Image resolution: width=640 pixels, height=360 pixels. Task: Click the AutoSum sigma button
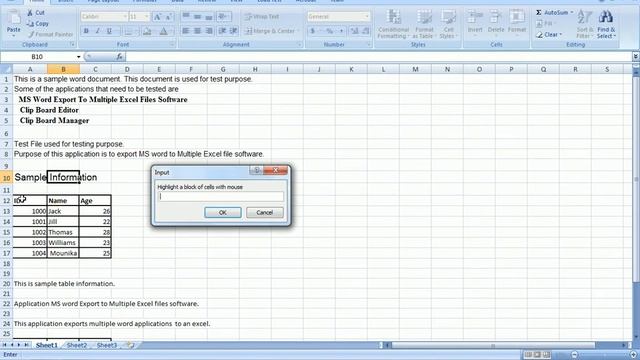tap(551, 13)
